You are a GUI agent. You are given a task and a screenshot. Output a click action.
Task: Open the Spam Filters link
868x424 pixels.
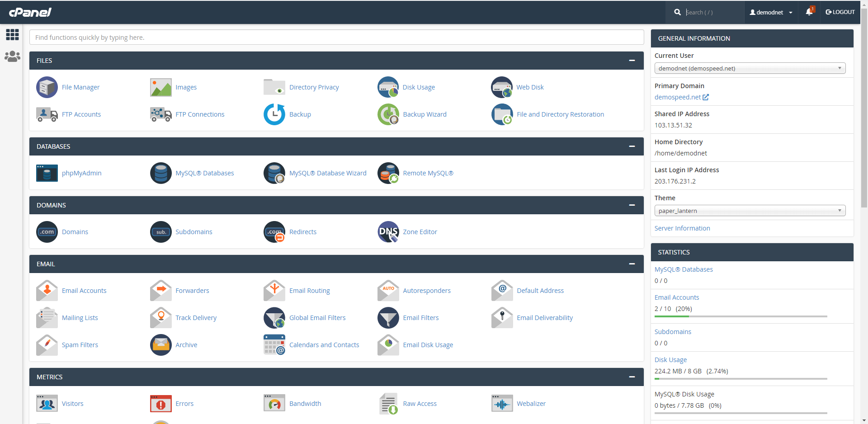pos(80,345)
